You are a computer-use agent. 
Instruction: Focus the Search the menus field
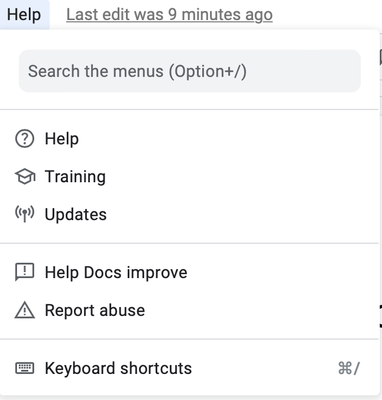click(x=190, y=71)
